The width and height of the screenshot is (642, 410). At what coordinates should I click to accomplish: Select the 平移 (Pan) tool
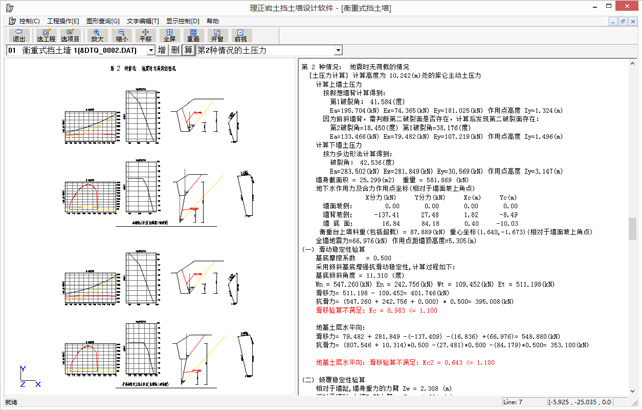[x=146, y=35]
